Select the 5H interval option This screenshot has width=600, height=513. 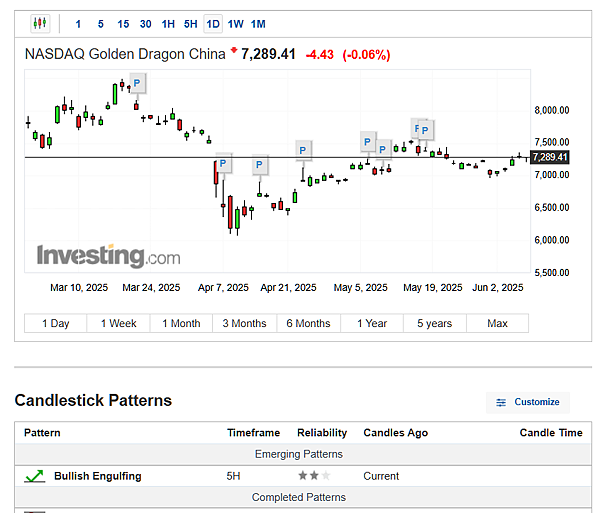click(x=190, y=23)
